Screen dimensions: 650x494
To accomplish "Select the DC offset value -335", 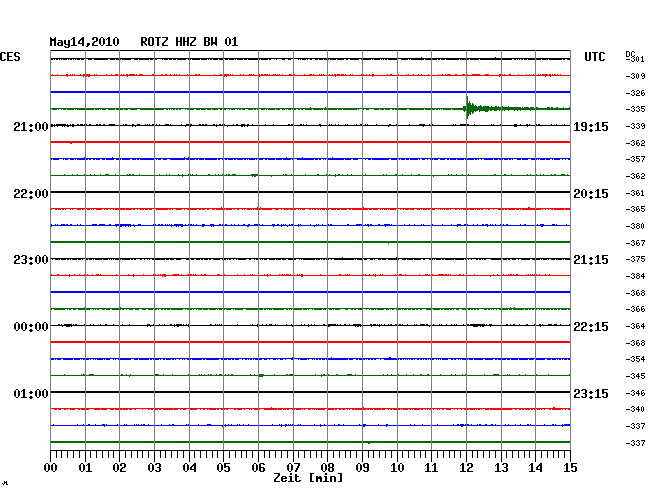I will point(635,109).
